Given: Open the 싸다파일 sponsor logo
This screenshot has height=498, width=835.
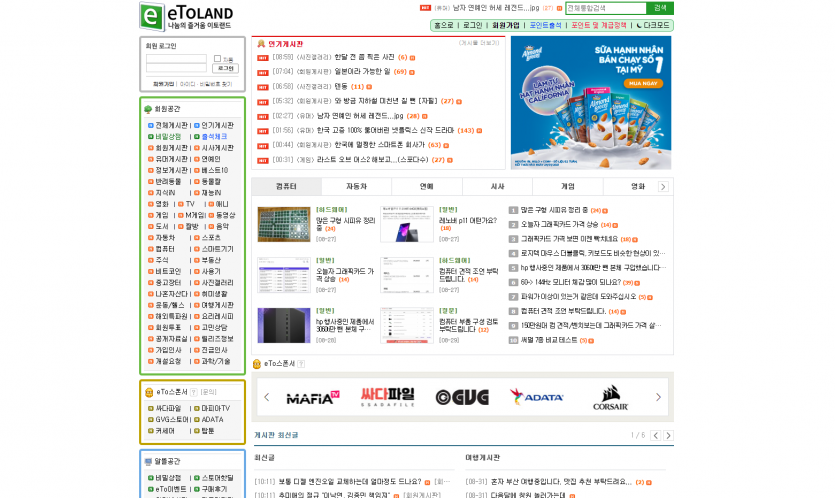Looking at the screenshot, I should coord(387,396).
